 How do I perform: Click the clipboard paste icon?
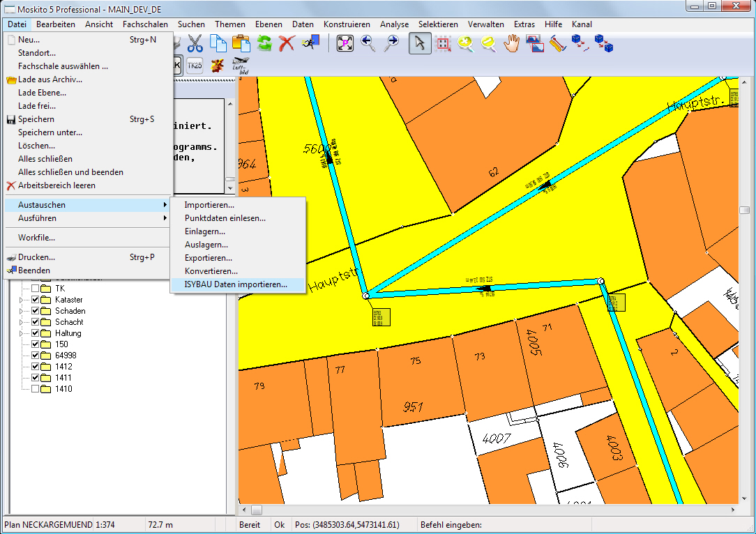click(241, 43)
